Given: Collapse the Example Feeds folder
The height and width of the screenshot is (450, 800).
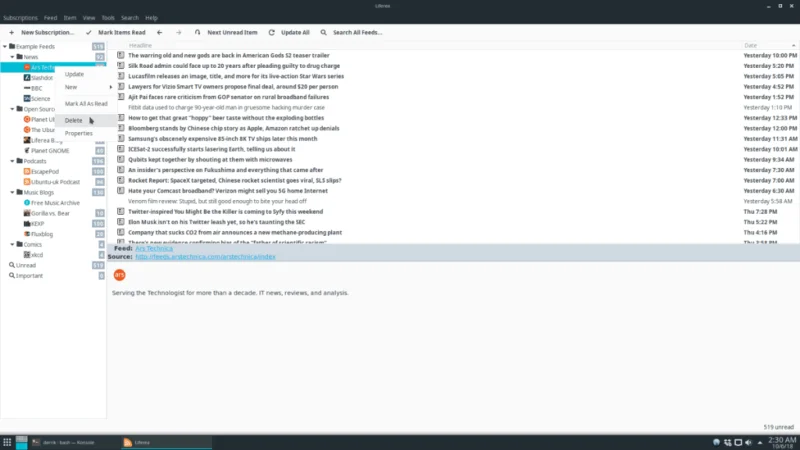Looking at the screenshot, I should pyautogui.click(x=5, y=46).
